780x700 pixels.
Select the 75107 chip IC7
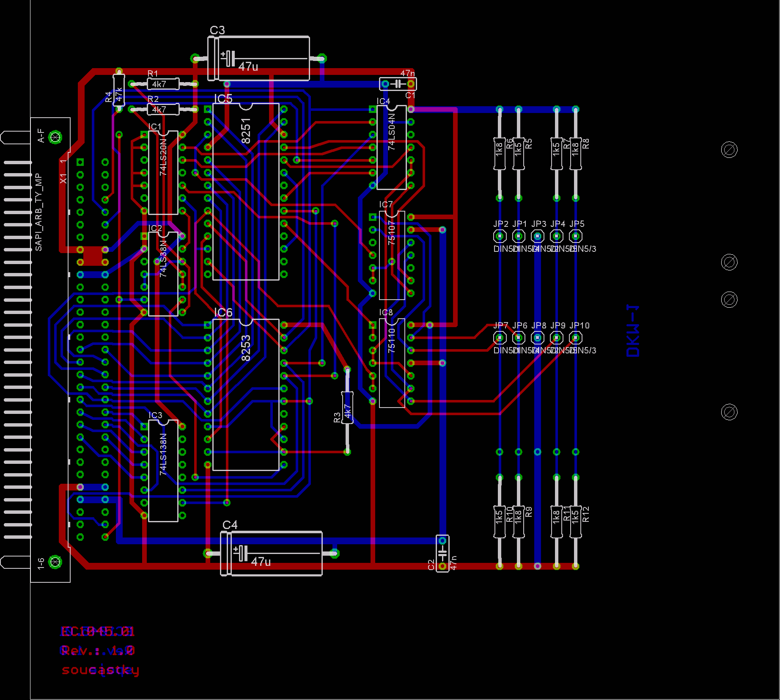[x=392, y=255]
